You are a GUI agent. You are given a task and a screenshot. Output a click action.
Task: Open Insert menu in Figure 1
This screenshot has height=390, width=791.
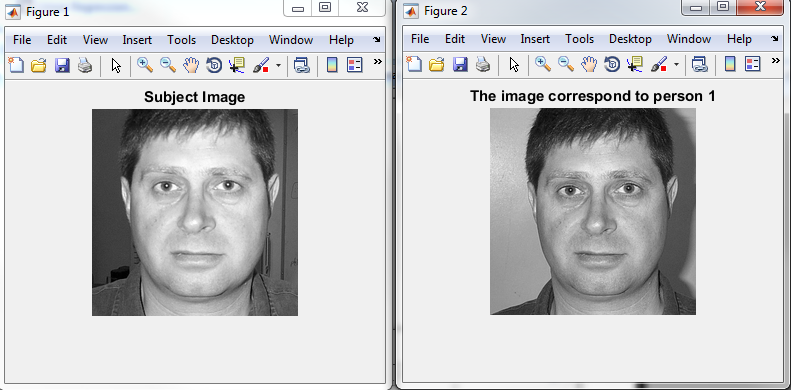pos(137,40)
